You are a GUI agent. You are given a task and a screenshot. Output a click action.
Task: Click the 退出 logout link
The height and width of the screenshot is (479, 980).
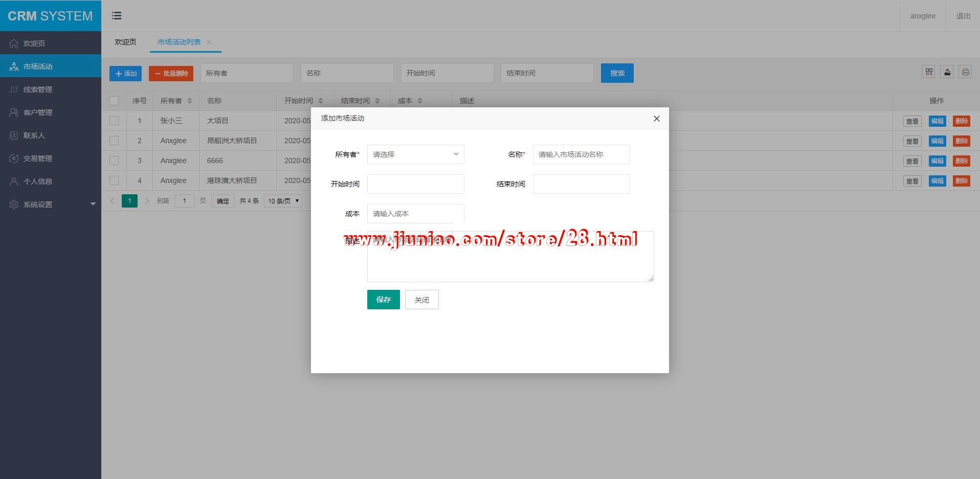coord(964,16)
